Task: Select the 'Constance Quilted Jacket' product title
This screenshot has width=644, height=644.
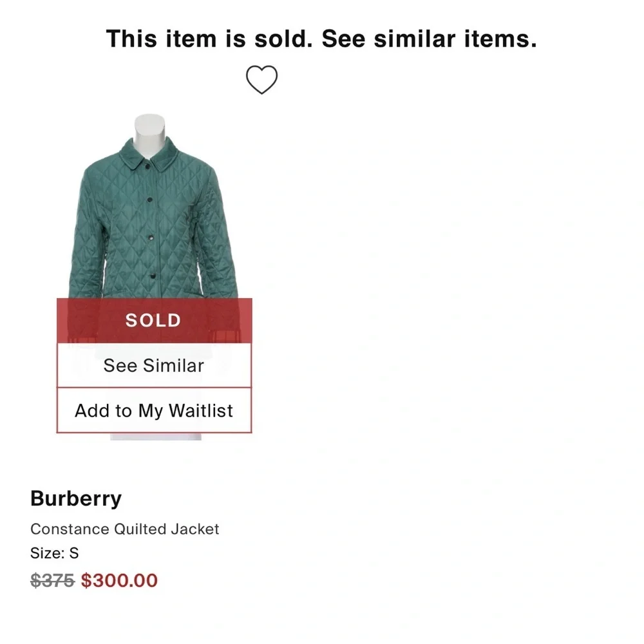Action: (x=125, y=529)
